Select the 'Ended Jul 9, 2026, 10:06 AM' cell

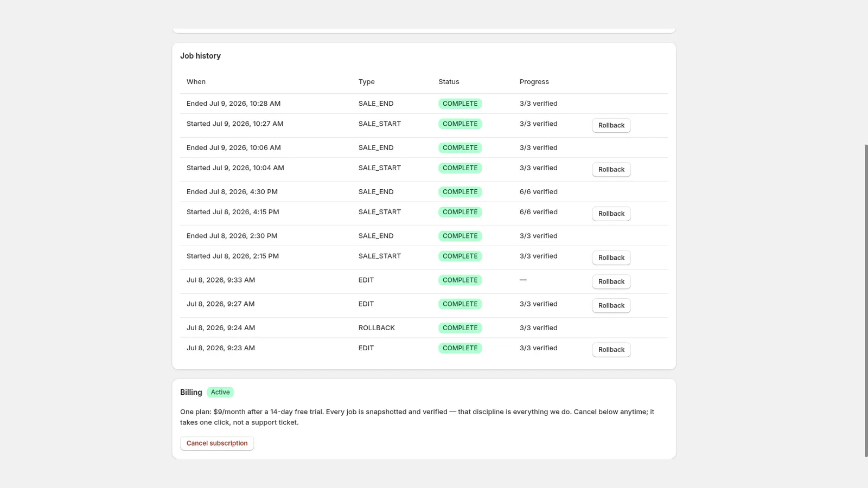point(266,147)
